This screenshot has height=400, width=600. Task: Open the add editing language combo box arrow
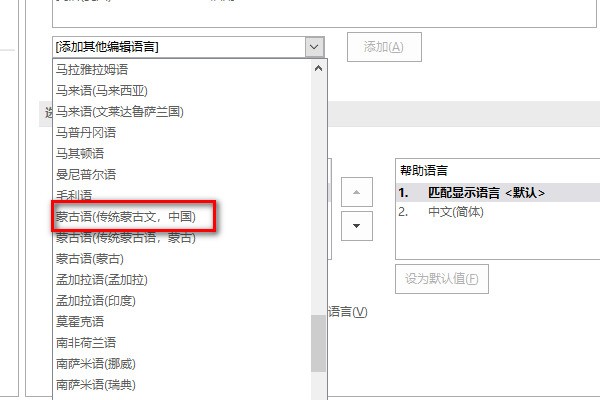(x=315, y=47)
